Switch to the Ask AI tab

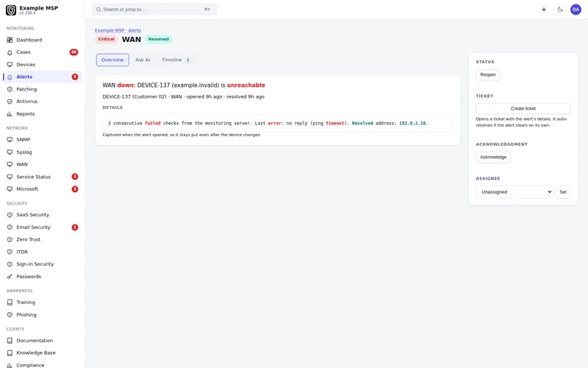point(143,60)
